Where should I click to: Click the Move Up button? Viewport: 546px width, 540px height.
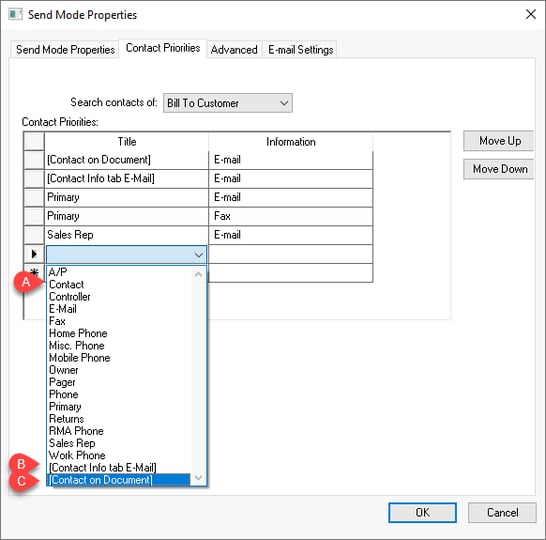tap(499, 141)
